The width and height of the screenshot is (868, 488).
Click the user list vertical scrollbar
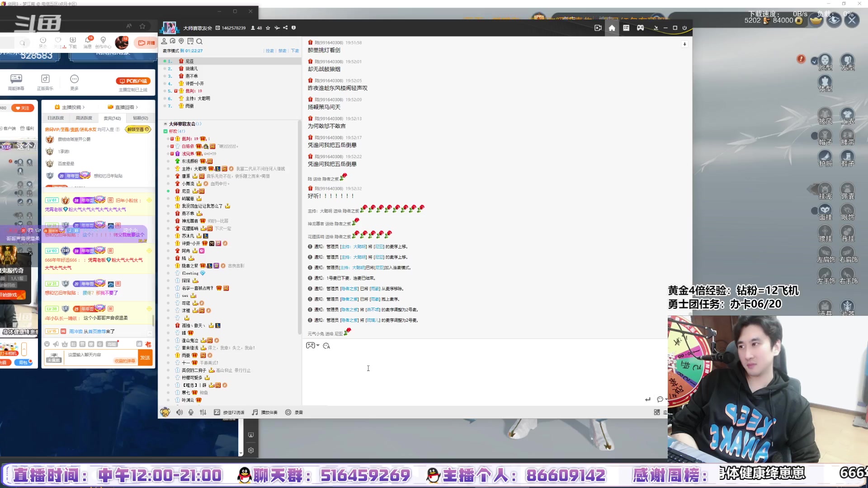point(299,226)
